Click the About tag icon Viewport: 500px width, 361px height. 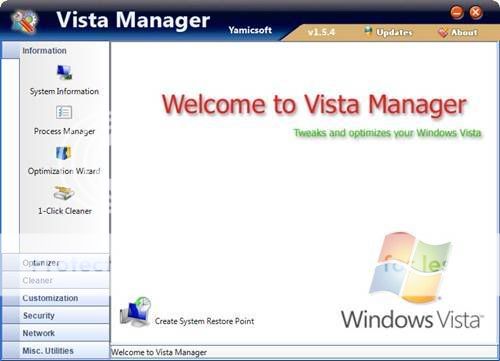(x=443, y=32)
